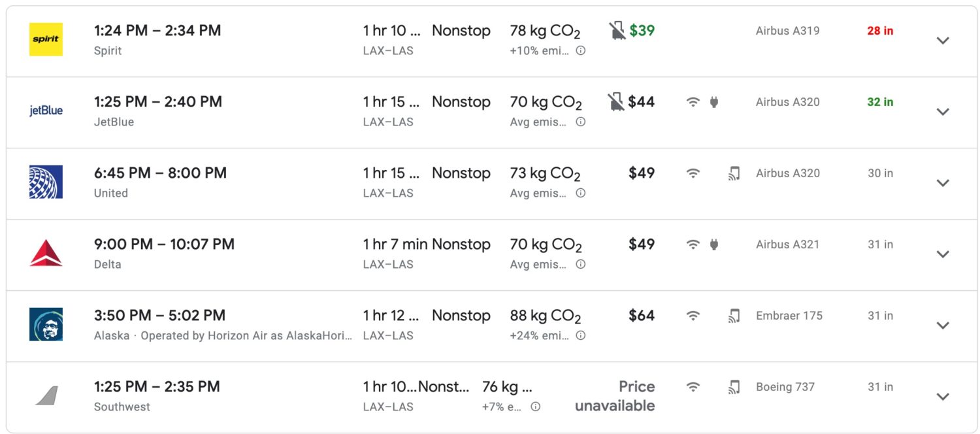Expand the Southwest flight row chevron
The height and width of the screenshot is (434, 980).
(942, 397)
